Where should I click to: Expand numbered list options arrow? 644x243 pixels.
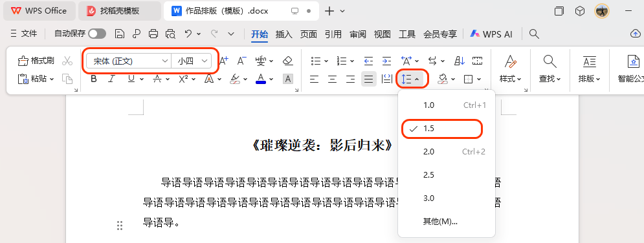pos(352,61)
